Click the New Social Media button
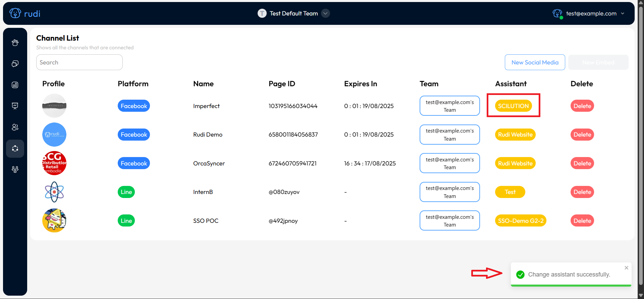This screenshot has width=644, height=299. click(x=535, y=62)
